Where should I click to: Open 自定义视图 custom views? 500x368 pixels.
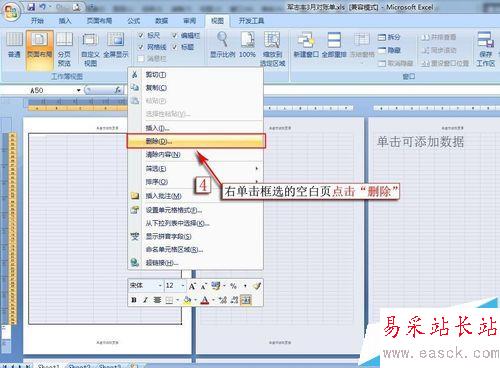click(x=90, y=49)
